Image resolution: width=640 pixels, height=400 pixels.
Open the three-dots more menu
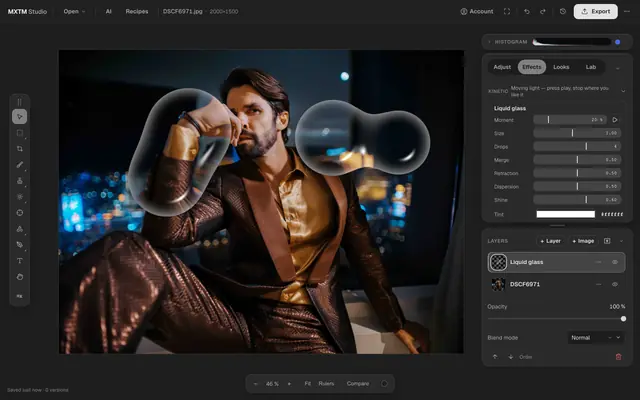pos(627,11)
